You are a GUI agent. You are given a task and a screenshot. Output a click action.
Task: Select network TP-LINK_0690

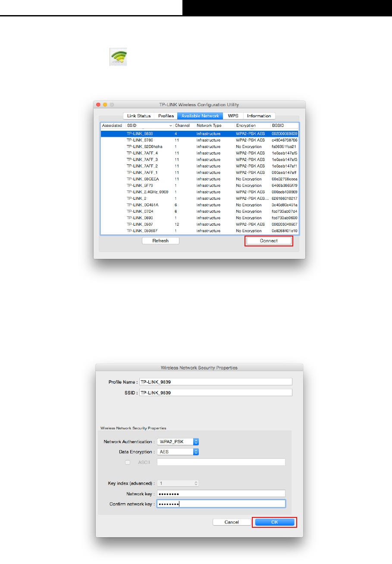(200, 218)
